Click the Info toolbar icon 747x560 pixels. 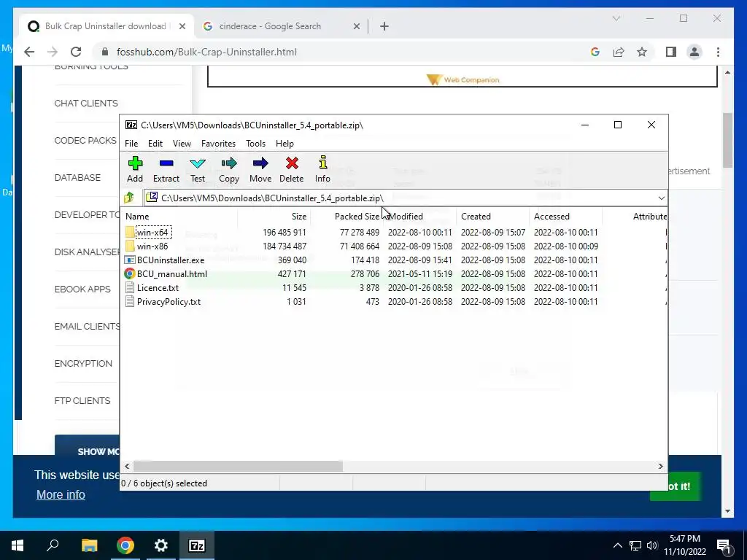tap(322, 163)
